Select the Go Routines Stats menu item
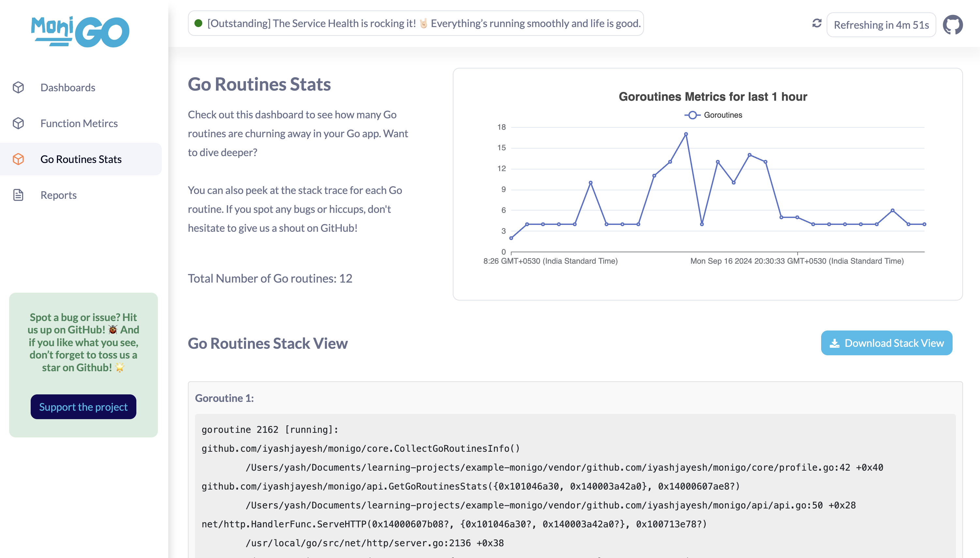This screenshot has height=558, width=980. [81, 159]
